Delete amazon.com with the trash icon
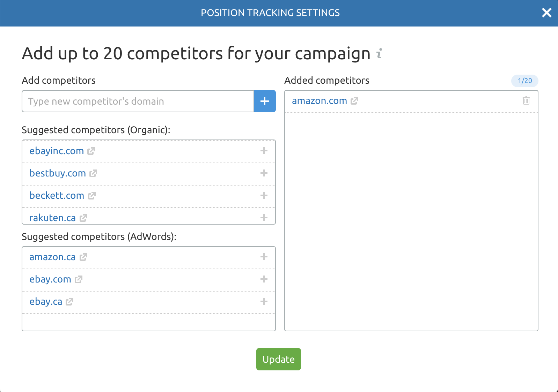 tap(526, 100)
